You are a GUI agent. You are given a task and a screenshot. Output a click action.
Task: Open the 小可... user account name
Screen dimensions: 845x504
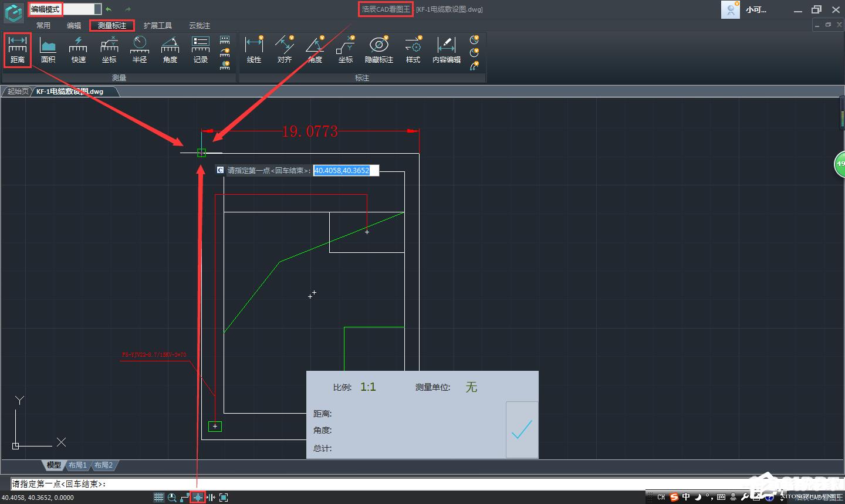756,10
